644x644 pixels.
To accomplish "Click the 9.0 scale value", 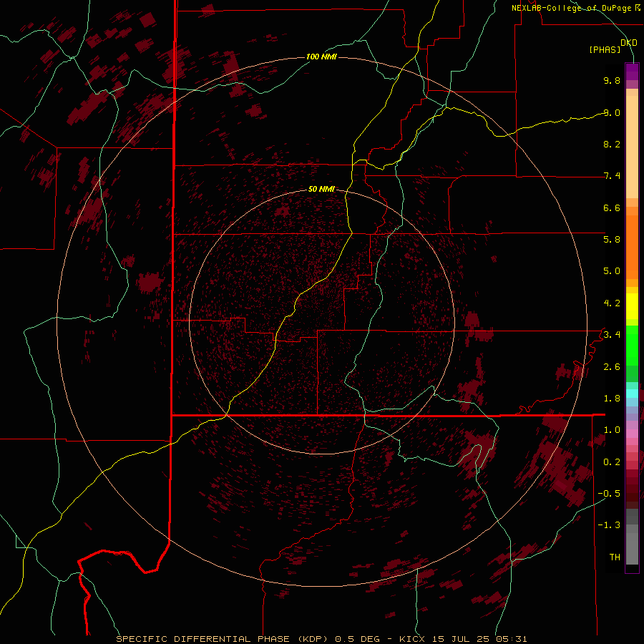I will pyautogui.click(x=612, y=112).
